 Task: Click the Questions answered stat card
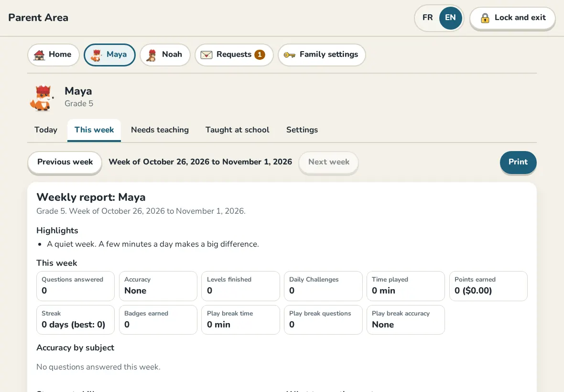point(76,286)
